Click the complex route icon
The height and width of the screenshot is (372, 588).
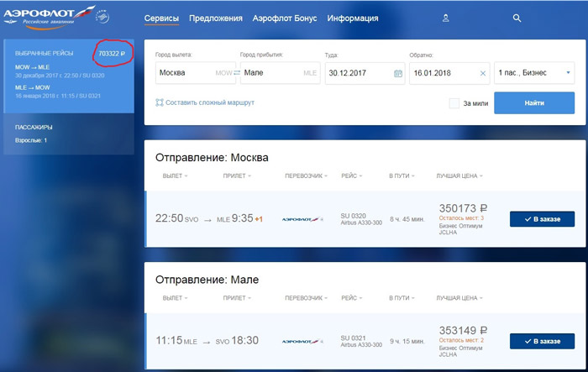click(160, 102)
